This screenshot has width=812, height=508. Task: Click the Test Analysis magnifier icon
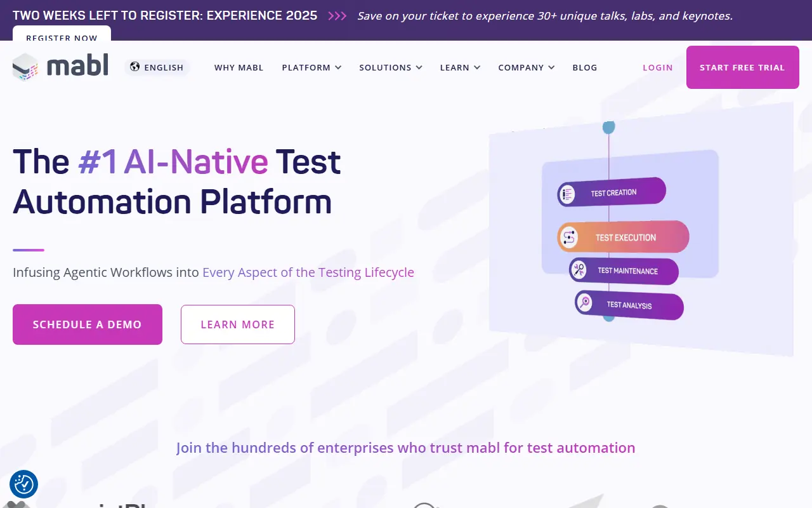coord(584,303)
